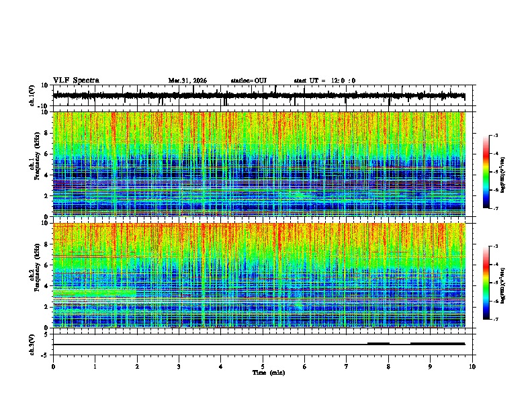This screenshot has height=411, width=532.
Task: Select the date text "Mar.31, 2026"
Action: click(x=187, y=81)
